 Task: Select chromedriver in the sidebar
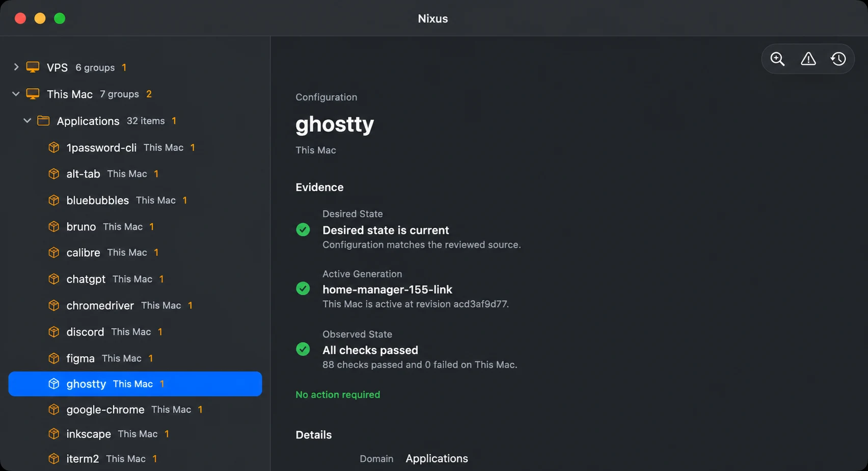coord(135,305)
